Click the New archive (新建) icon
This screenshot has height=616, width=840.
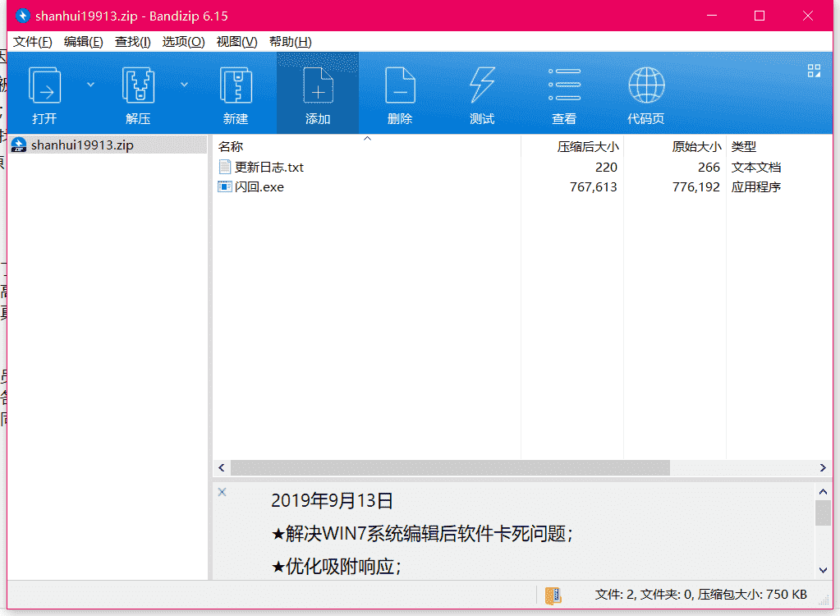pyautogui.click(x=236, y=85)
